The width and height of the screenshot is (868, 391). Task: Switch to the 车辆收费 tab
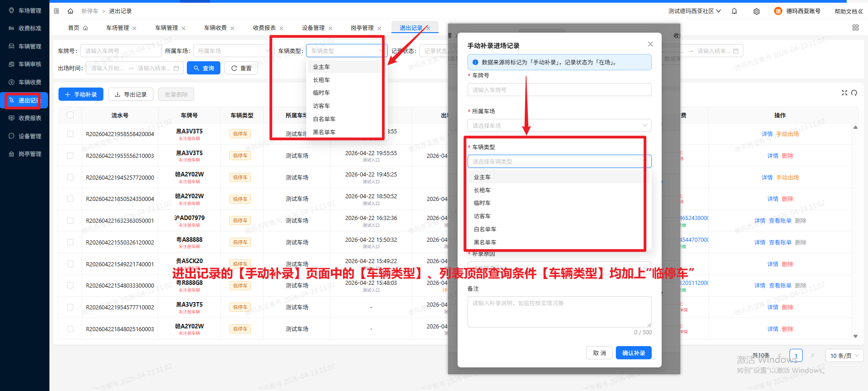click(215, 28)
